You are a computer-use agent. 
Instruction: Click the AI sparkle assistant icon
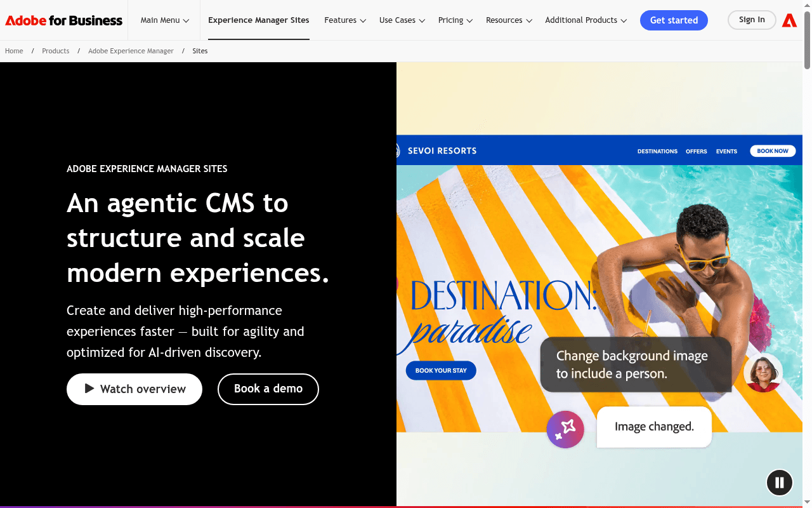tap(565, 429)
